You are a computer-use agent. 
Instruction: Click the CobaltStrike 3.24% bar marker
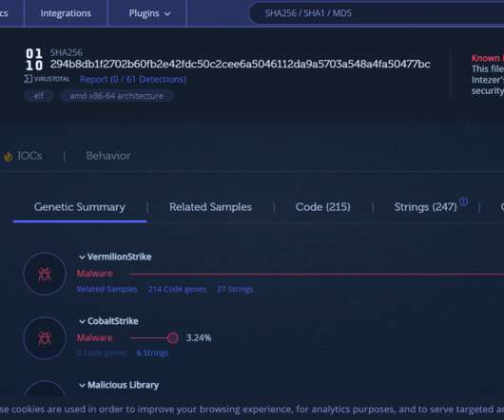tap(173, 337)
